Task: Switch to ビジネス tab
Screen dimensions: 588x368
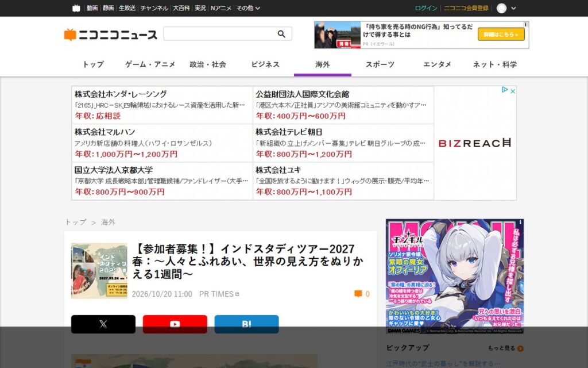Action: [265, 64]
